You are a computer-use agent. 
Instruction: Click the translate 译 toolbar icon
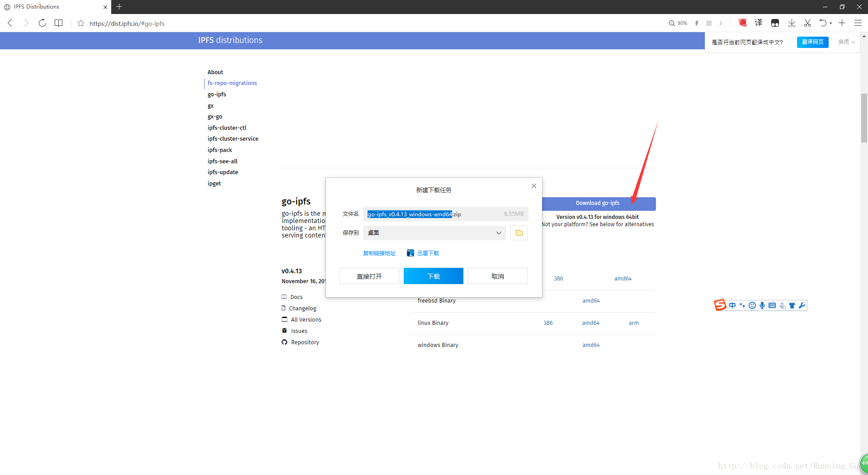click(x=759, y=23)
